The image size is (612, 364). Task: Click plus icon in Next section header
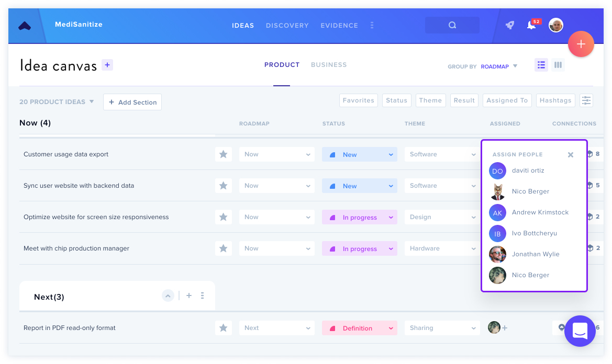tap(189, 296)
